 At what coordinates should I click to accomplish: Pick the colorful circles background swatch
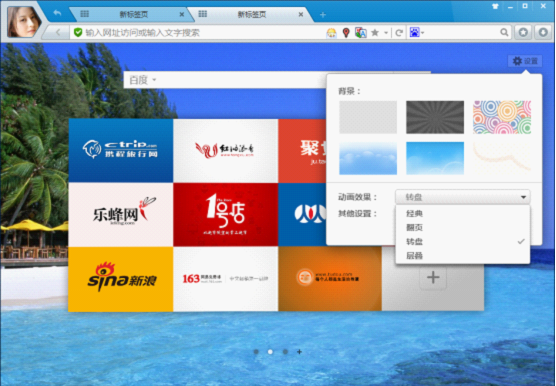(502, 117)
